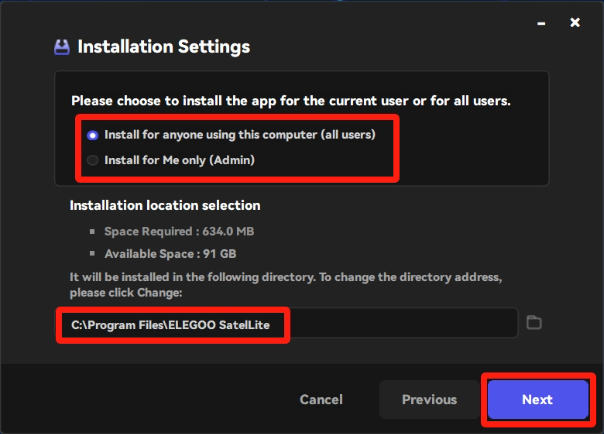Image resolution: width=604 pixels, height=434 pixels.
Task: Click the ELEGOO installer logo icon
Action: (62, 47)
